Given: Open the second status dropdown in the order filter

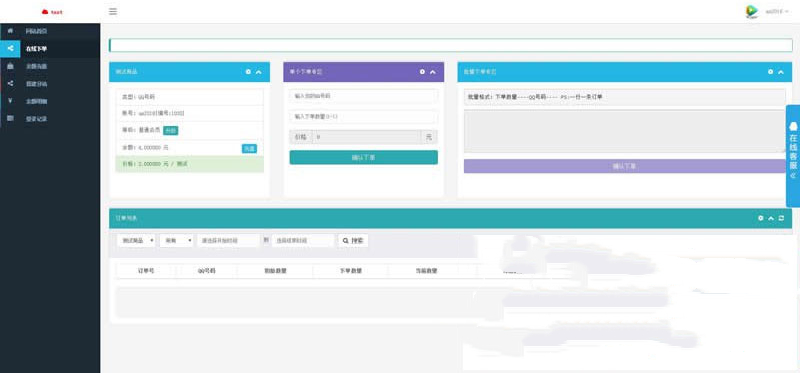Looking at the screenshot, I should [177, 240].
